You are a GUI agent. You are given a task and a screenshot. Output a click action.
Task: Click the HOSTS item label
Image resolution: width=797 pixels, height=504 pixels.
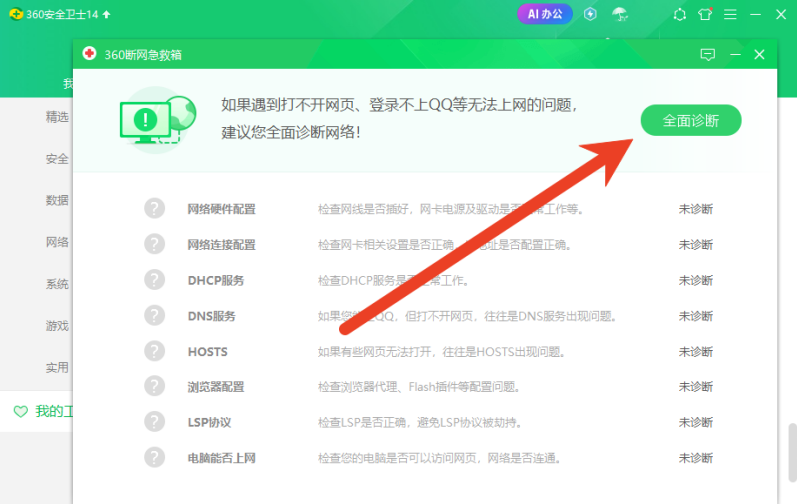click(207, 352)
